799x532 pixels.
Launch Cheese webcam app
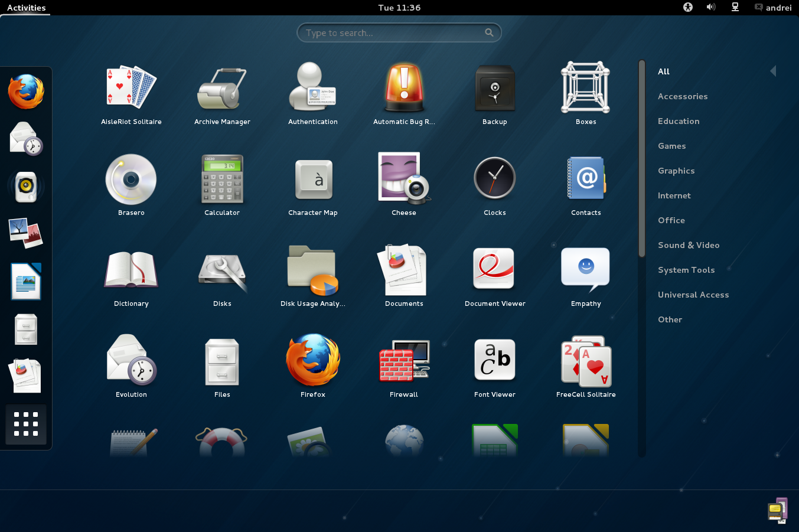pyautogui.click(x=404, y=184)
